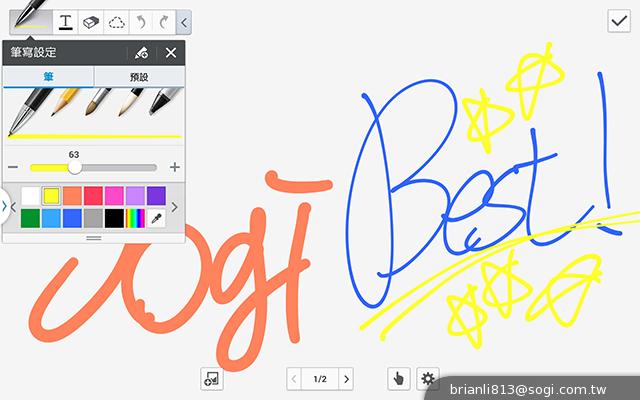This screenshot has width=640, height=400.
Task: Choose the lasso selection tool
Action: (117, 20)
